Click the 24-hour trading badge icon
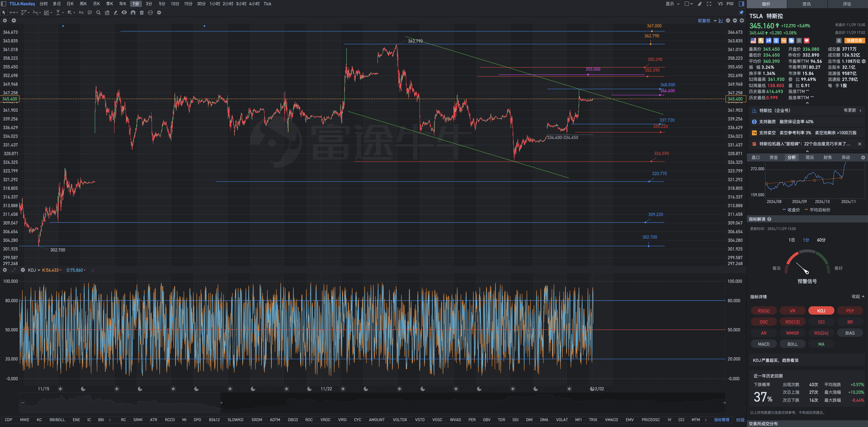The height and width of the screenshot is (427, 868). point(769,41)
